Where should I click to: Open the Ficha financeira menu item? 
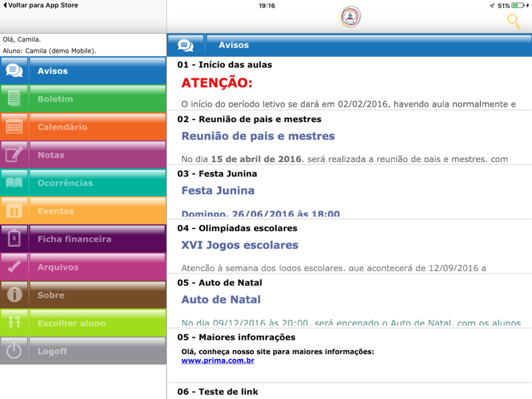(83, 238)
